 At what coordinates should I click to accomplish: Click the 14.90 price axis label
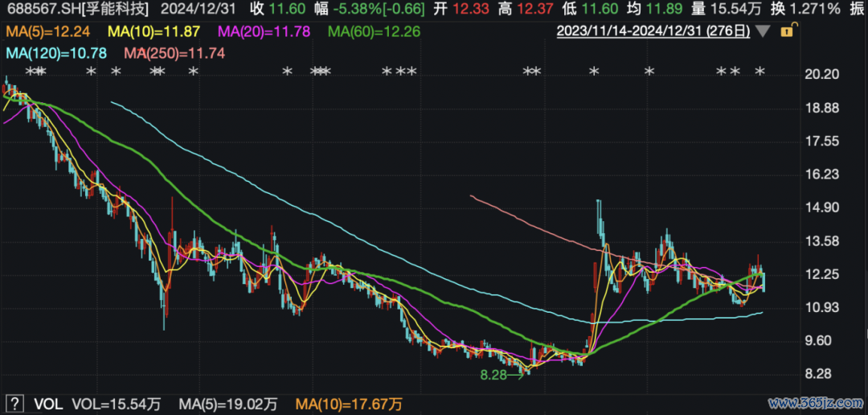pos(823,207)
